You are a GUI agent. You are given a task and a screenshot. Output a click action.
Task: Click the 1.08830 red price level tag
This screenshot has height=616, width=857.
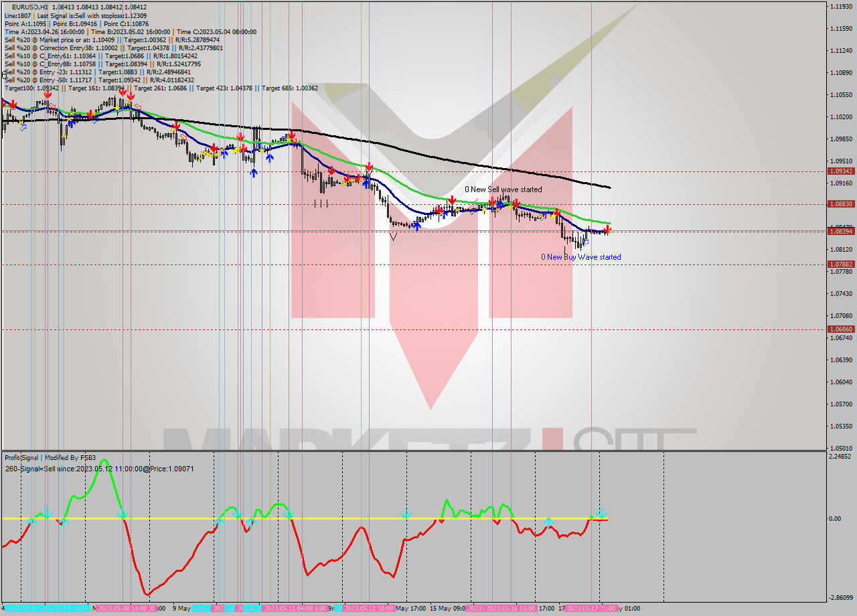pyautogui.click(x=840, y=204)
